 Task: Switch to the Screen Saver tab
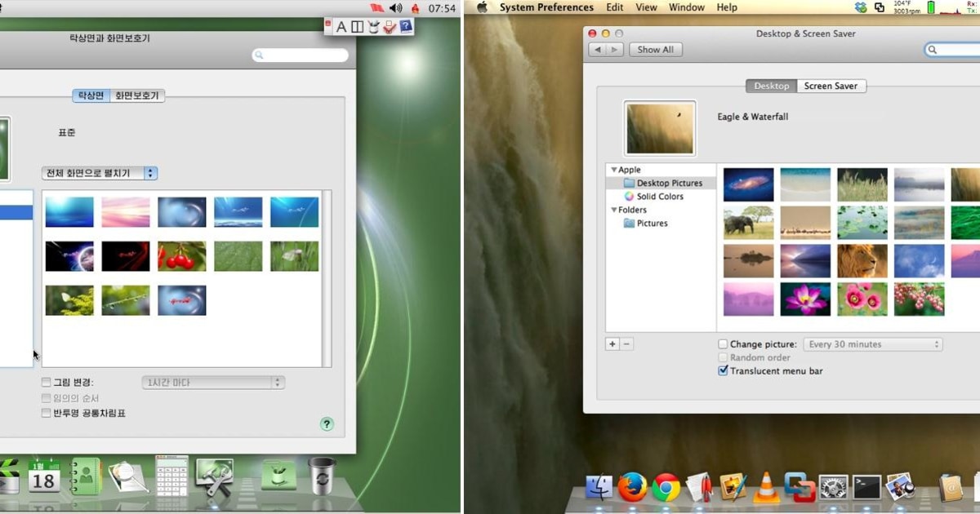831,86
